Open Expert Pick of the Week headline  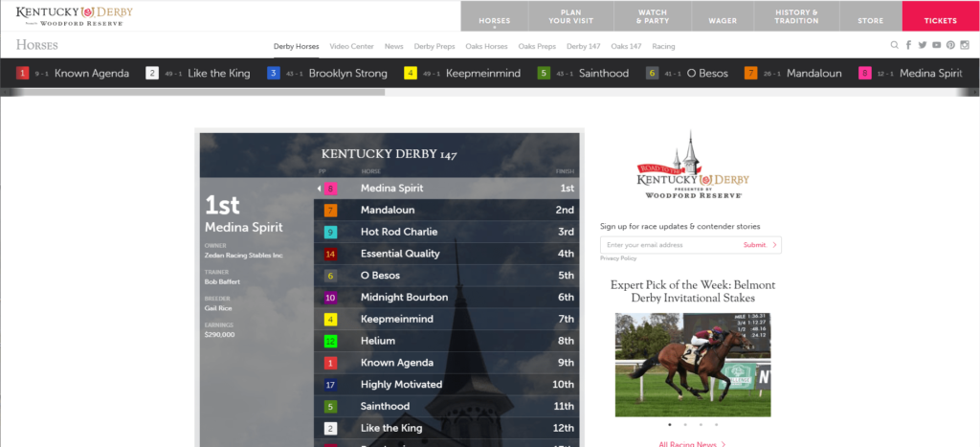[x=693, y=291]
